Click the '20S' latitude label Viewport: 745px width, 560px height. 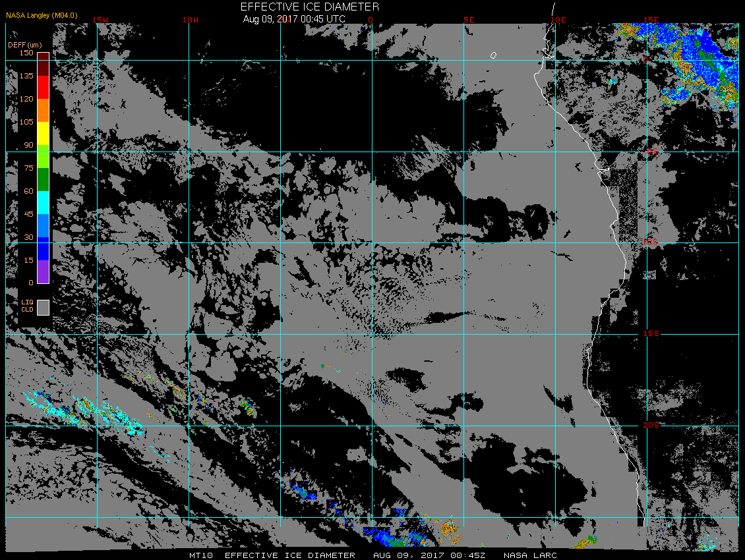(x=651, y=425)
